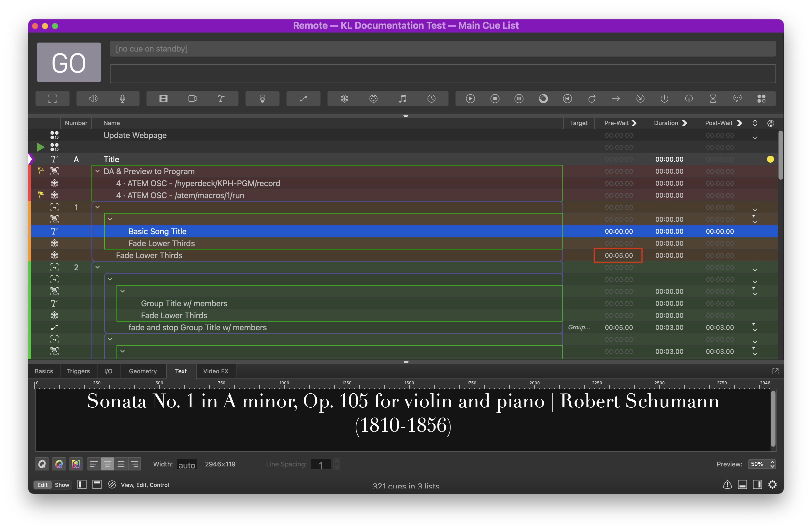812x531 pixels.
Task: Open the Preview 50% dropdown
Action: [x=762, y=464]
